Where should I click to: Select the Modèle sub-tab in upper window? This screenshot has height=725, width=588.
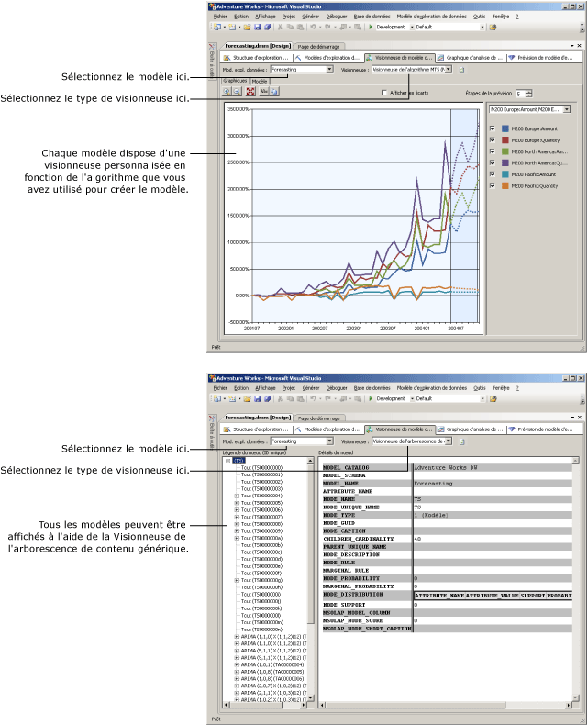[x=260, y=81]
